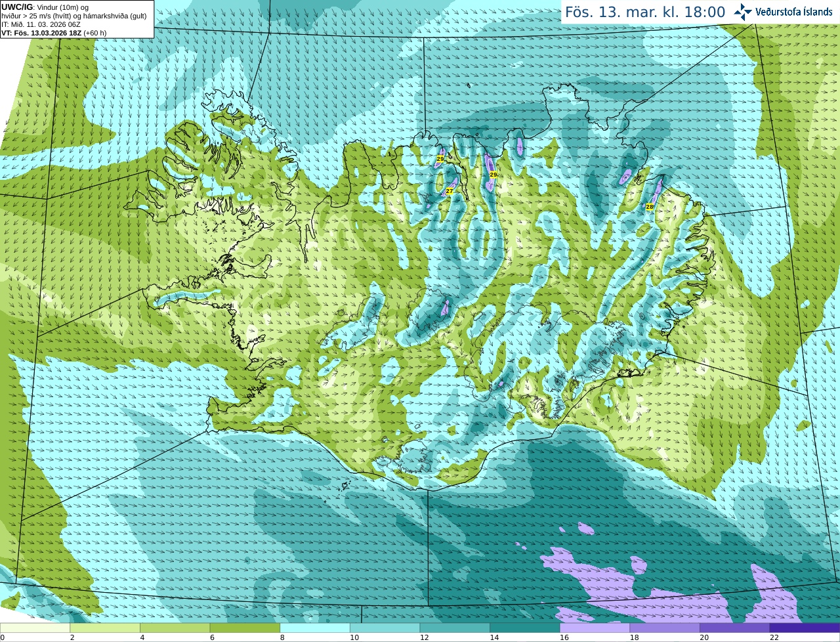Pick the 6–8 m/s olive green scale swatch

click(245, 628)
